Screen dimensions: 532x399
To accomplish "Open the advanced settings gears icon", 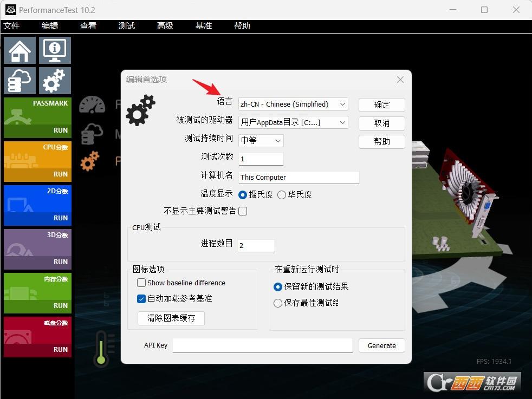I will (55, 80).
